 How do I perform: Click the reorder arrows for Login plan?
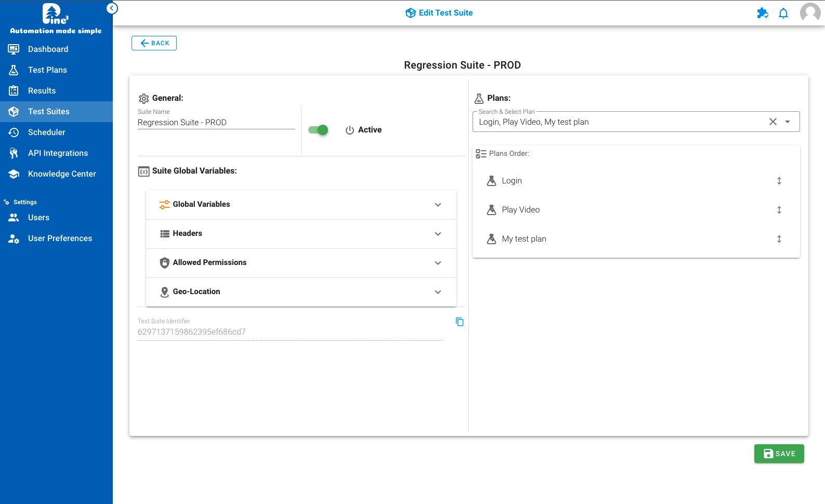click(x=779, y=181)
